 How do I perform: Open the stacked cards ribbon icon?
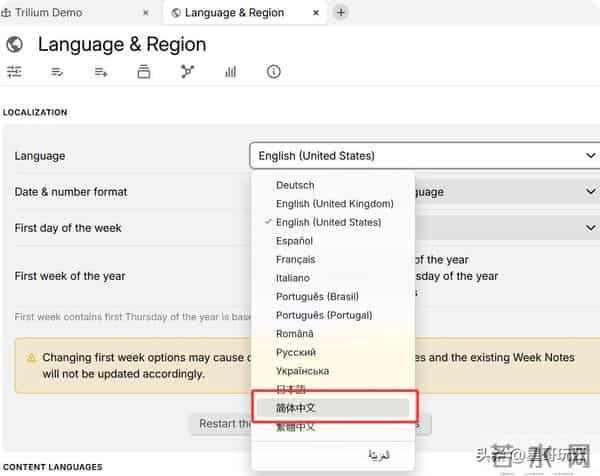click(144, 72)
